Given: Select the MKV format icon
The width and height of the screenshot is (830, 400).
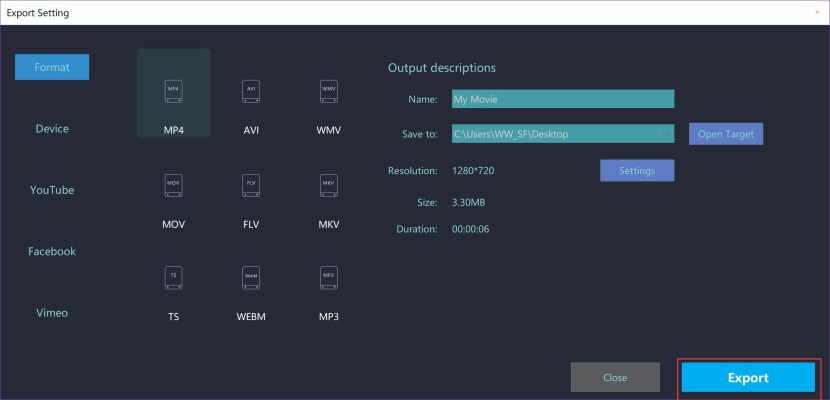Looking at the screenshot, I should pos(328,187).
